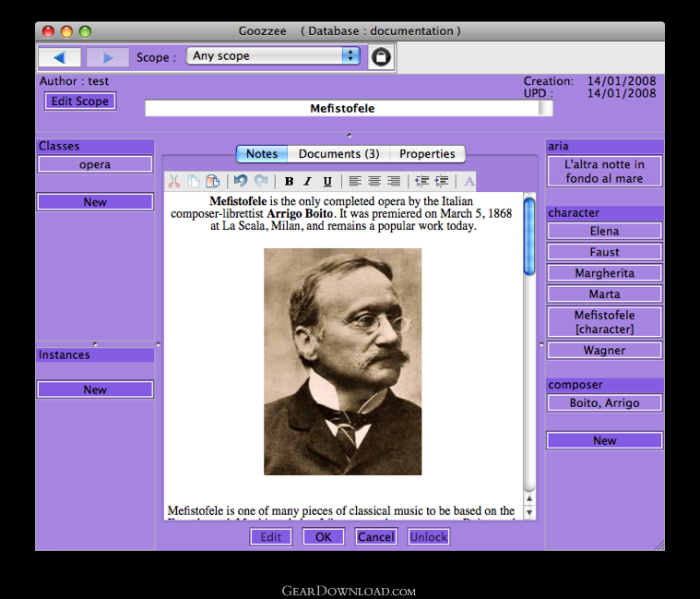Open Mefistofele [character] entry
This screenshot has height=599, width=700.
pos(604,322)
